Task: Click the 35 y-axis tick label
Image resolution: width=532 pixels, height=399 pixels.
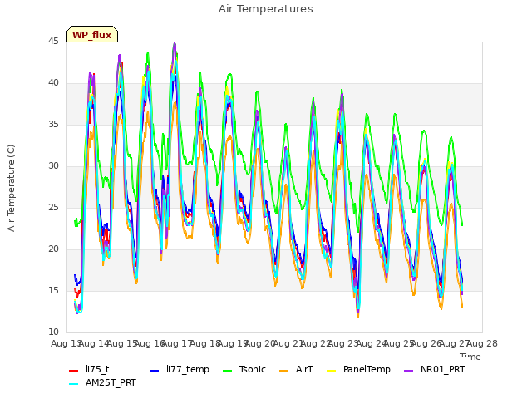Action: pyautogui.click(x=53, y=125)
